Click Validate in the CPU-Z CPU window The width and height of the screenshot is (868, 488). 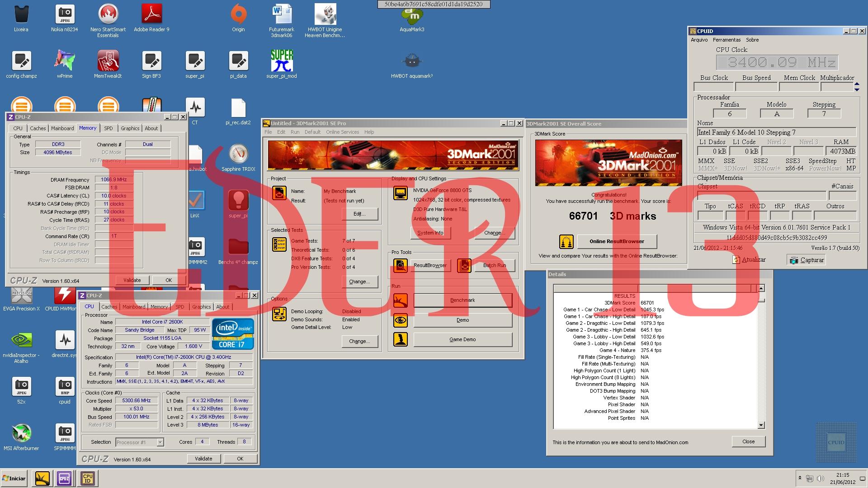pyautogui.click(x=203, y=459)
